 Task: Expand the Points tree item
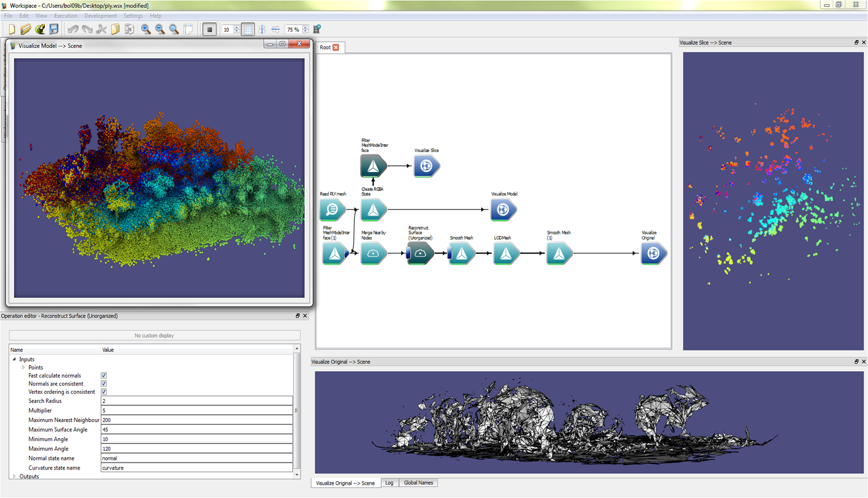pyautogui.click(x=23, y=368)
